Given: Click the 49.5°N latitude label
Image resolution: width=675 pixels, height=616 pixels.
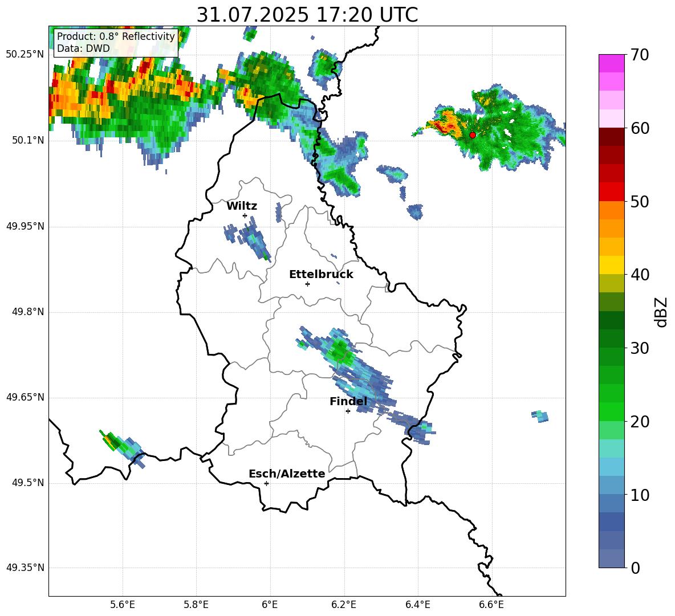Looking at the screenshot, I should tap(28, 483).
